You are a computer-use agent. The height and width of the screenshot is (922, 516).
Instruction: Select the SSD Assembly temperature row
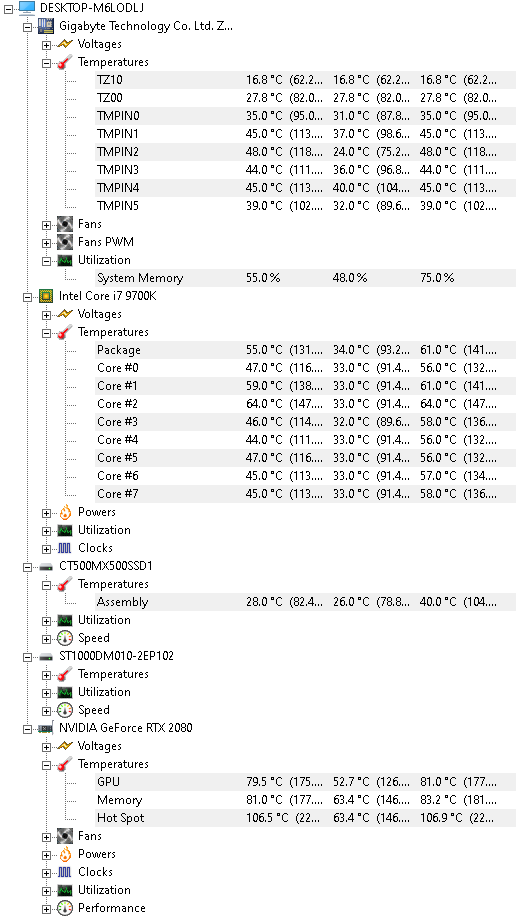click(306, 602)
